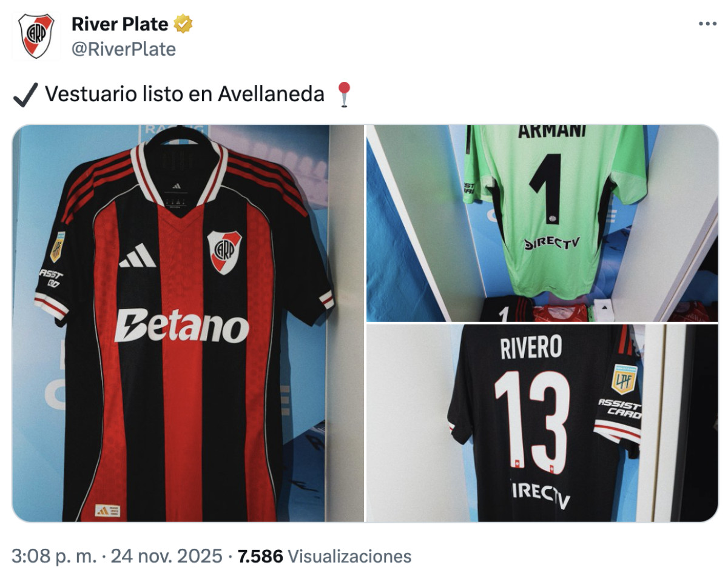Image resolution: width=728 pixels, height=570 pixels.
Task: Open the 3:08 p. m. timestamp link
Action: pos(49,556)
